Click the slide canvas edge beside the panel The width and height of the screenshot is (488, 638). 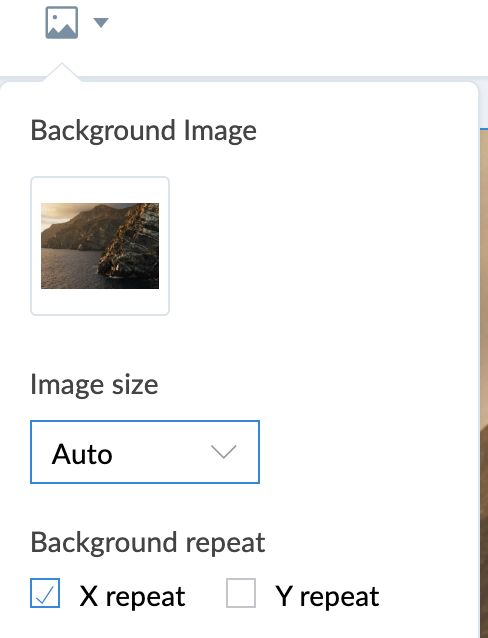(x=484, y=366)
